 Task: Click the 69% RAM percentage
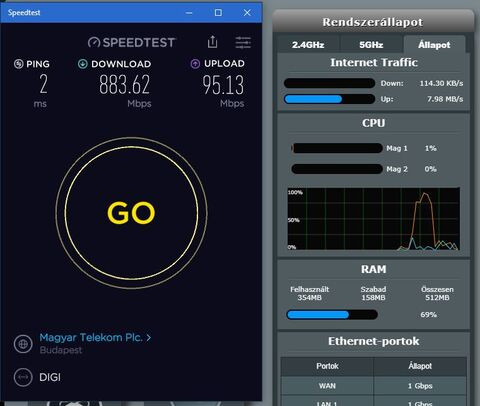(428, 314)
